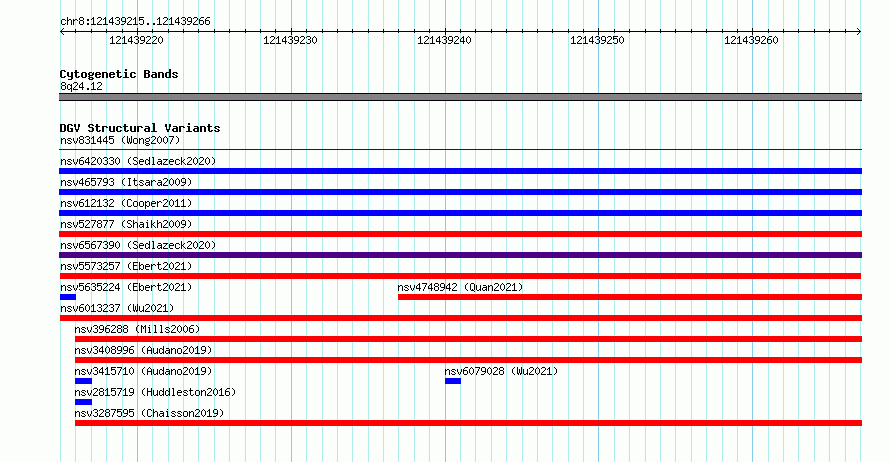
Task: Click ruler position 121439240
Action: click(x=444, y=40)
